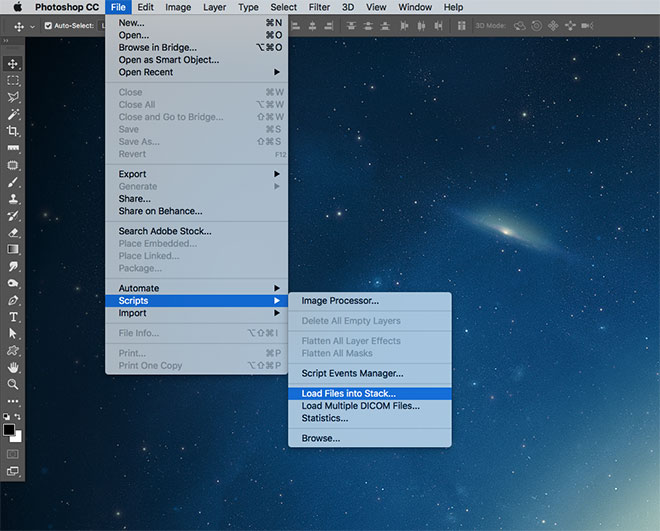Viewport: 660px width, 531px height.
Task: Open the Filter menu
Action: pyautogui.click(x=319, y=7)
